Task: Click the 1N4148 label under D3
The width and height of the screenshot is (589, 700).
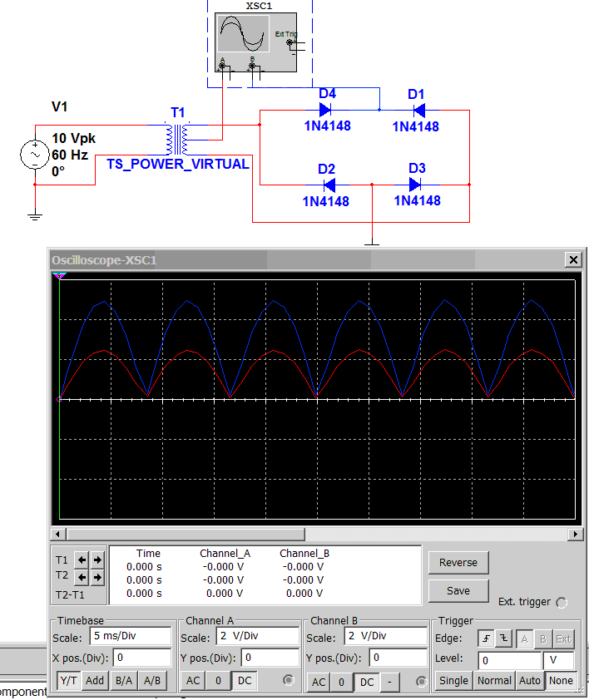Action: coord(418,200)
